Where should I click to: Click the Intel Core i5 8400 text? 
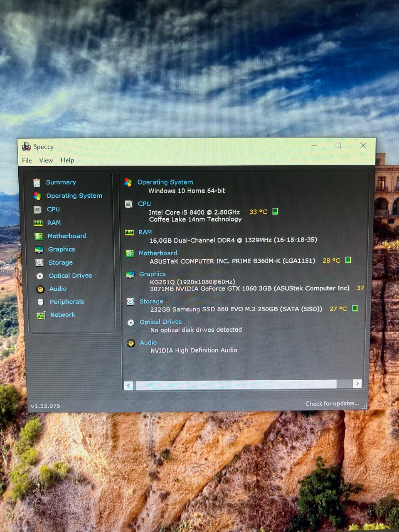pyautogui.click(x=195, y=212)
